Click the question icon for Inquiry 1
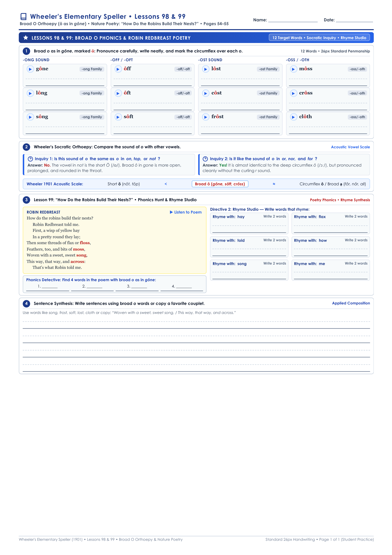 tap(30, 159)
